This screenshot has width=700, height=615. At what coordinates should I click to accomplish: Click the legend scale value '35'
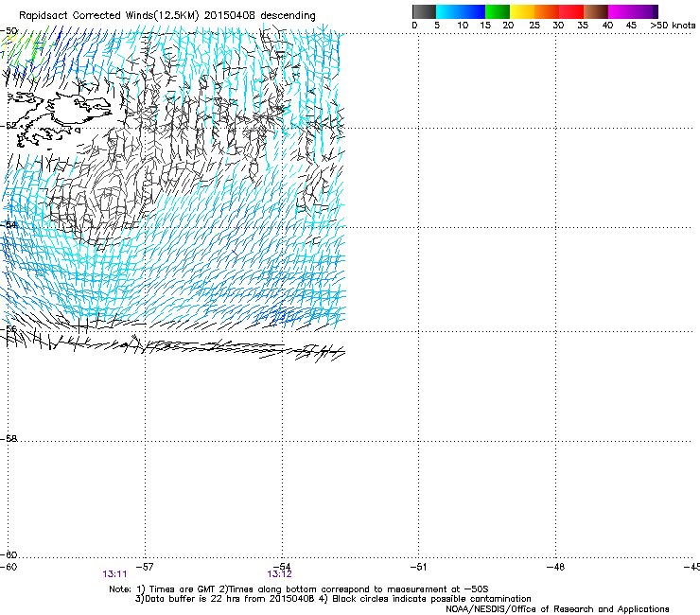(x=583, y=26)
